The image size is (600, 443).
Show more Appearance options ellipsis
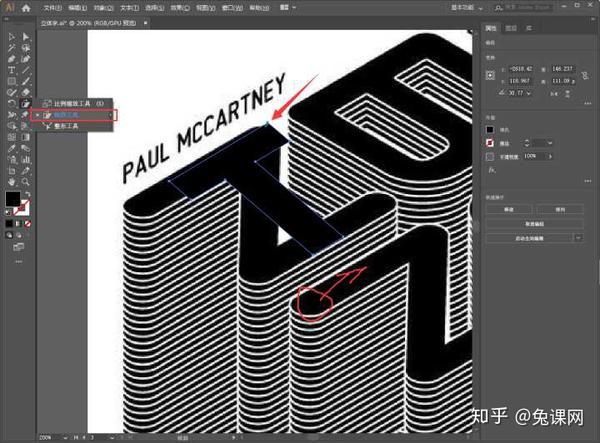(588, 181)
